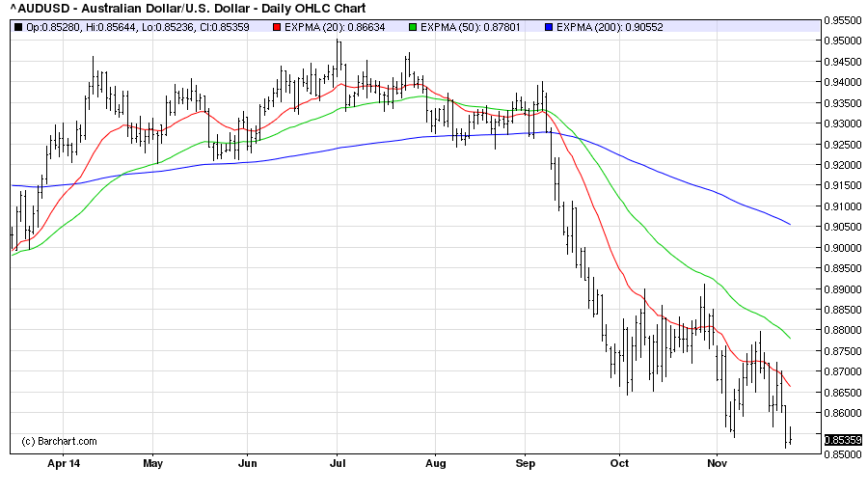The height and width of the screenshot is (493, 868).
Task: Pick the May month marker on time axis
Action: pyautogui.click(x=153, y=462)
